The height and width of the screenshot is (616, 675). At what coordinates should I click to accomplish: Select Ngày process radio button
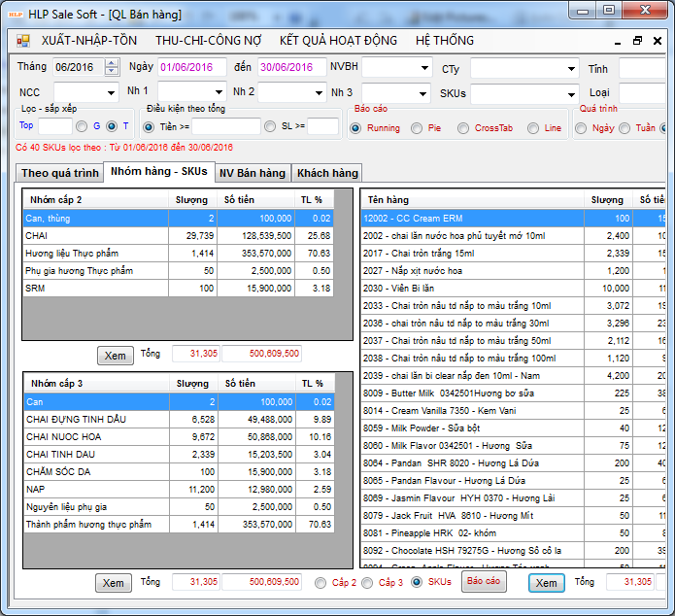pos(581,128)
